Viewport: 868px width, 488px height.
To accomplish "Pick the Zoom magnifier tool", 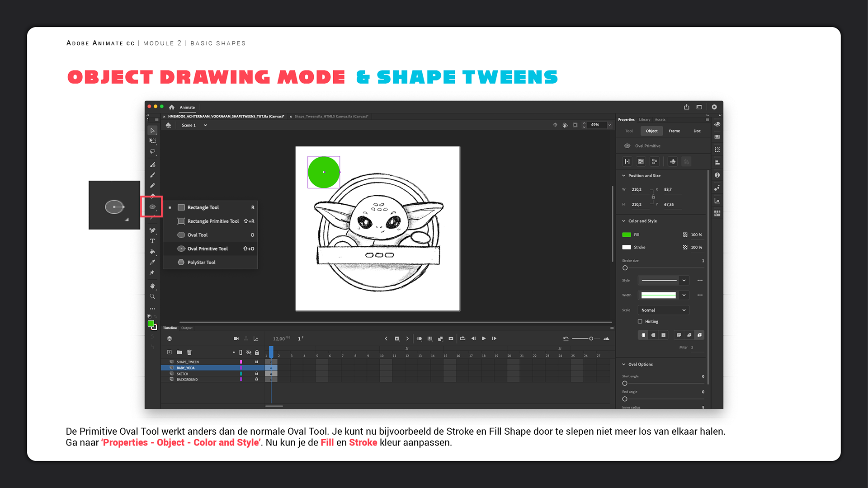I will [x=152, y=297].
